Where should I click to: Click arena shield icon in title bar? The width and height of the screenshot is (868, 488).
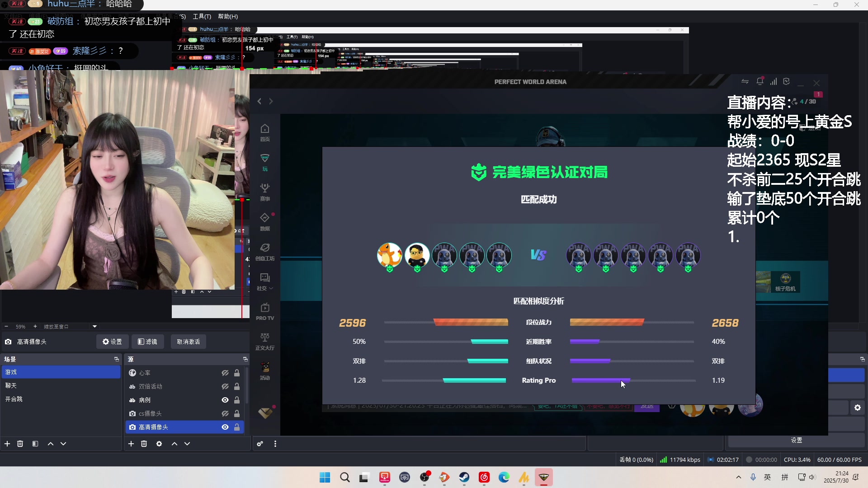pos(787,81)
